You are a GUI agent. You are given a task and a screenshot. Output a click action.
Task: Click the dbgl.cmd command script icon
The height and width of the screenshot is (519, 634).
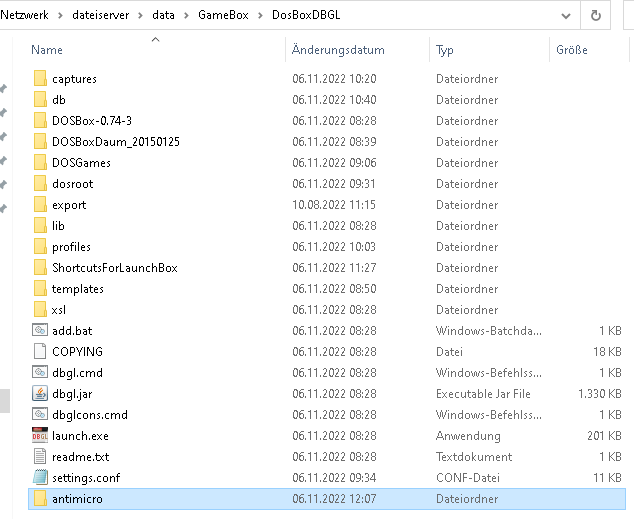[x=40, y=372]
